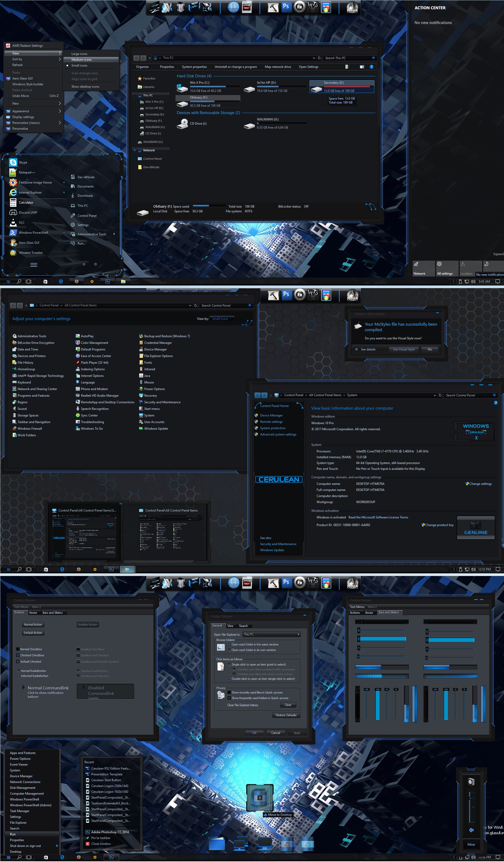Select the Win X Pro (C:) drive icon
This screenshot has height=862, width=504.
coord(182,88)
